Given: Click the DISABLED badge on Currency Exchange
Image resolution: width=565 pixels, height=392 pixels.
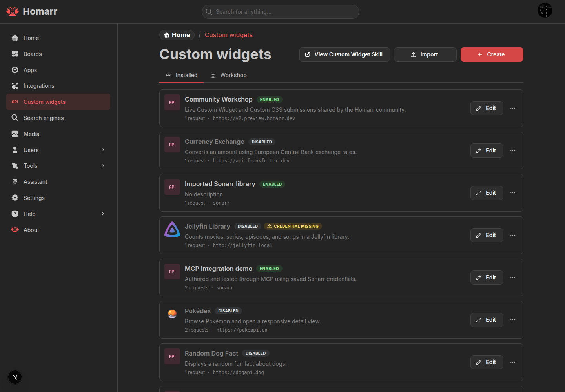Looking at the screenshot, I should [262, 142].
